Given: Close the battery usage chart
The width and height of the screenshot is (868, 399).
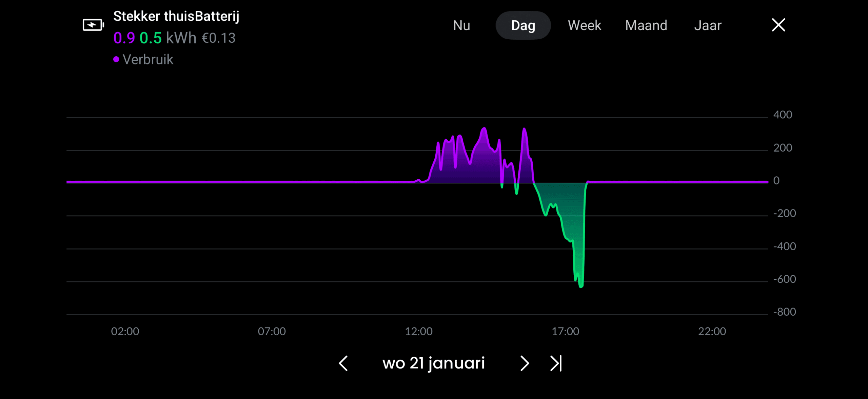Looking at the screenshot, I should coord(778,25).
